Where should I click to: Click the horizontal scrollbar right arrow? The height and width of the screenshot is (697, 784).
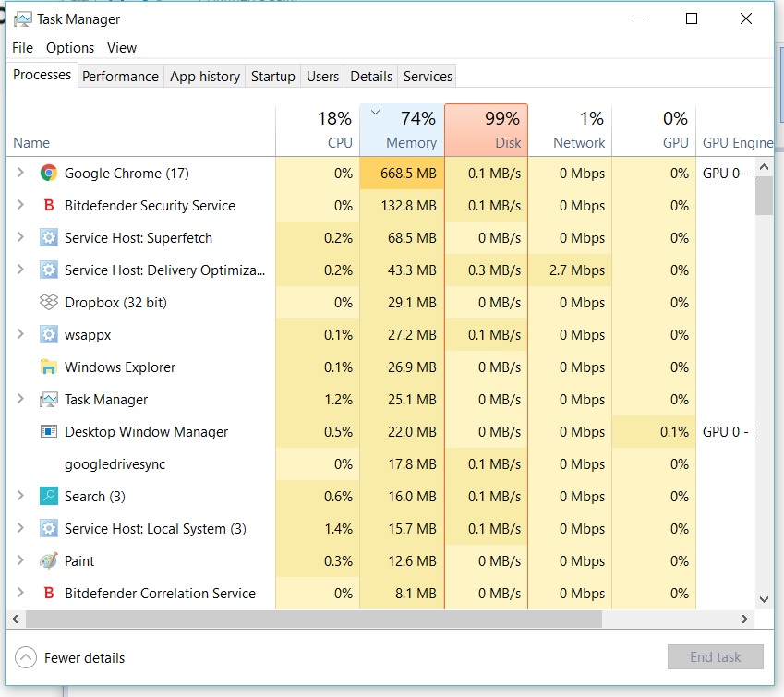coord(744,619)
